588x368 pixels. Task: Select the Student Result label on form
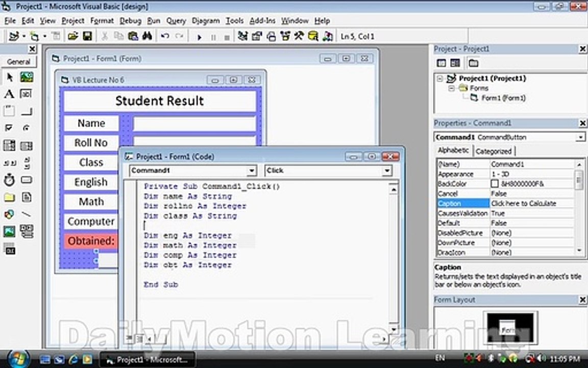tap(160, 101)
